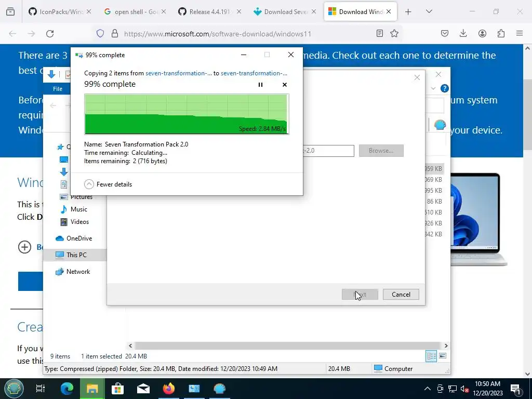The width and height of the screenshot is (532, 399).
Task: Click the muted volume tray icon
Action: (464, 389)
